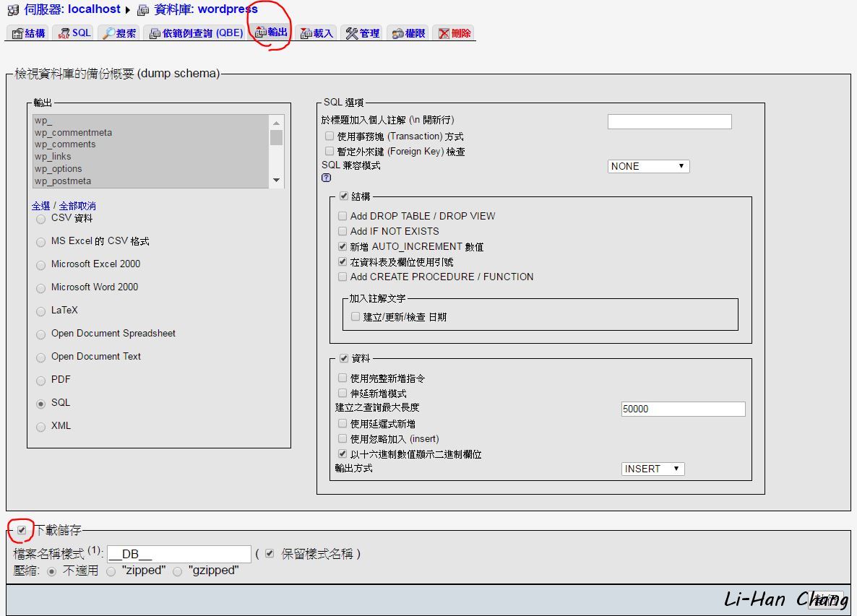Click the Export (輸出) tab
The image size is (857, 616).
(x=272, y=32)
